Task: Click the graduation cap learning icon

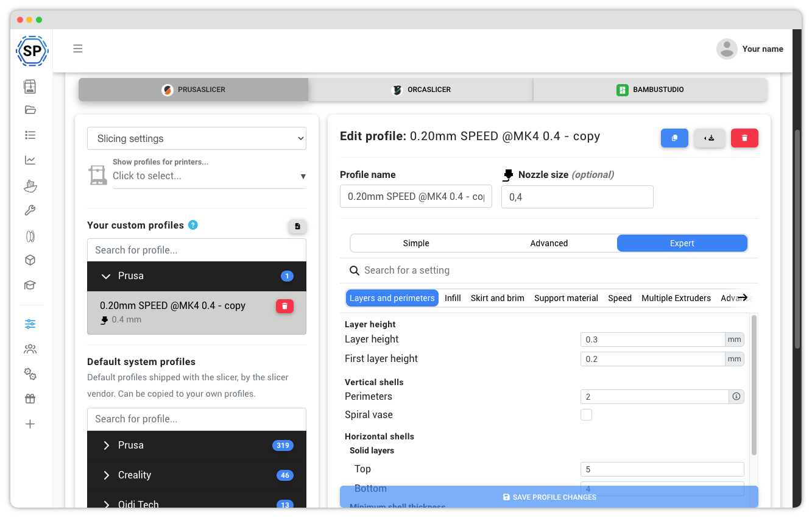Action: (30, 285)
